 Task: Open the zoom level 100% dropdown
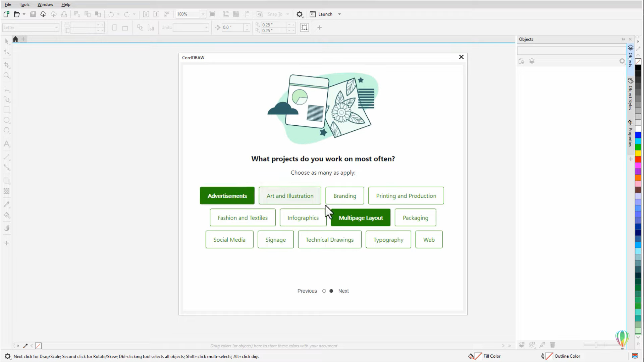(x=203, y=14)
